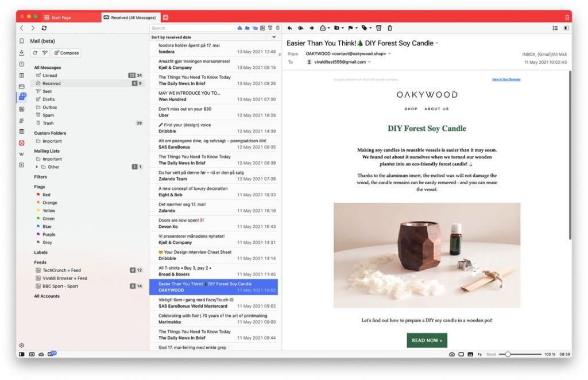This screenshot has height=380, width=588.
Task: Adjust the page zoom slider
Action: 508,354
